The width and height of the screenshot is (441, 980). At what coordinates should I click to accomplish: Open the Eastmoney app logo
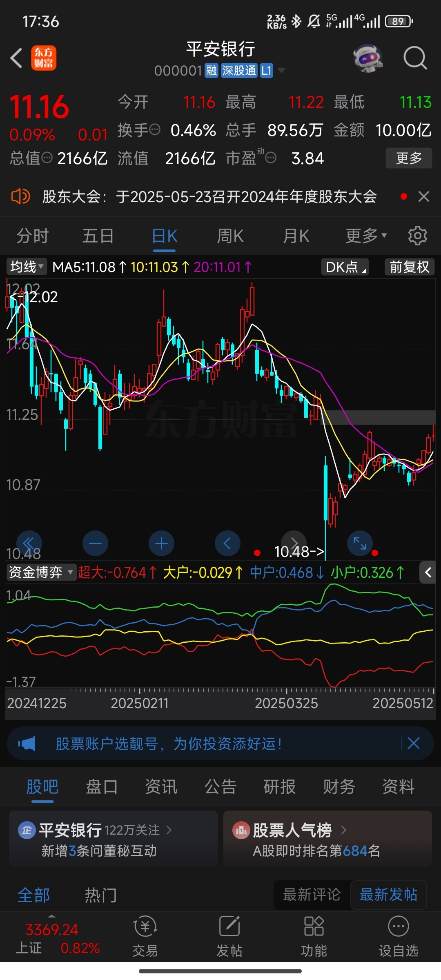click(44, 58)
